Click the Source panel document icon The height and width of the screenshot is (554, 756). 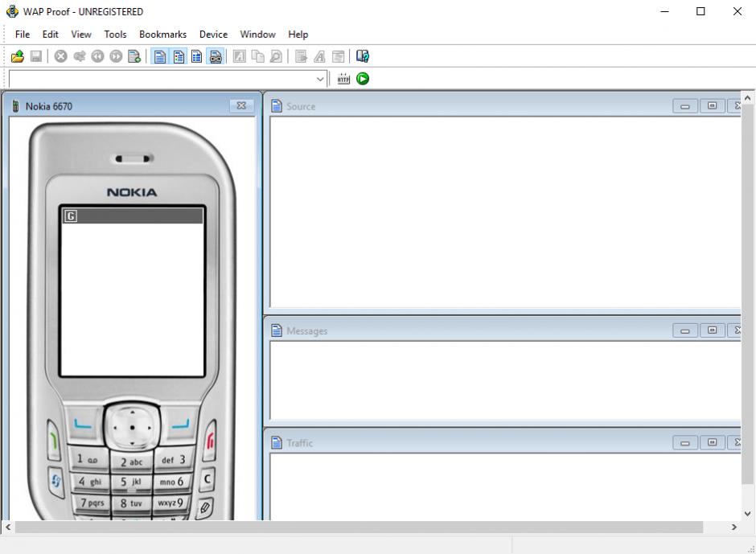click(277, 105)
